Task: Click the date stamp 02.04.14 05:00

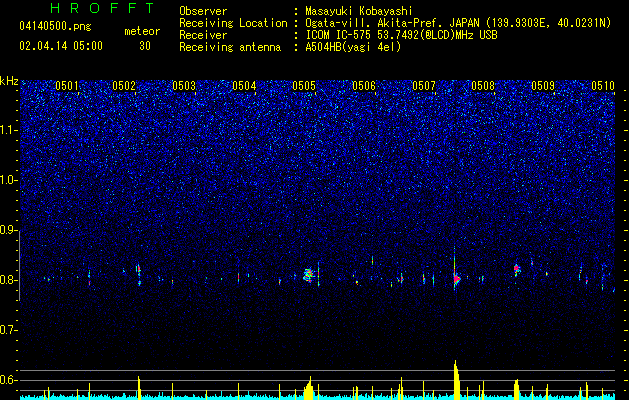Action: point(61,46)
